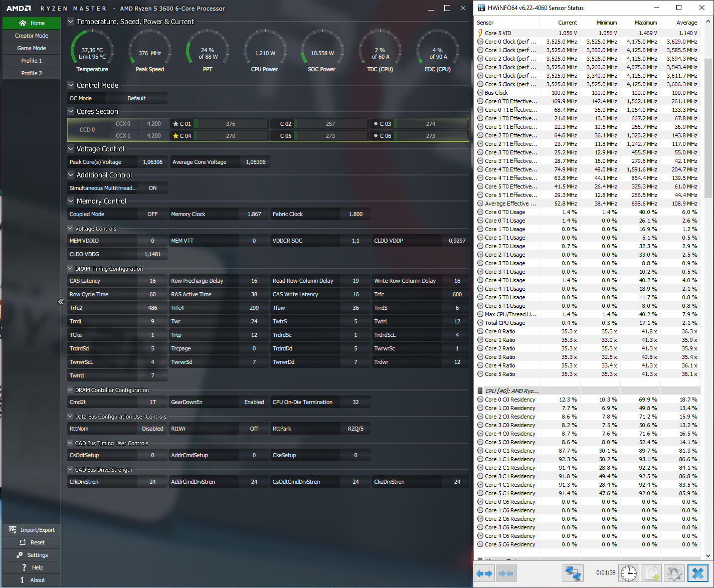The image size is (714, 588).
Task: Click the shrink columns arrows button in HWiNFO
Action: [x=506, y=573]
